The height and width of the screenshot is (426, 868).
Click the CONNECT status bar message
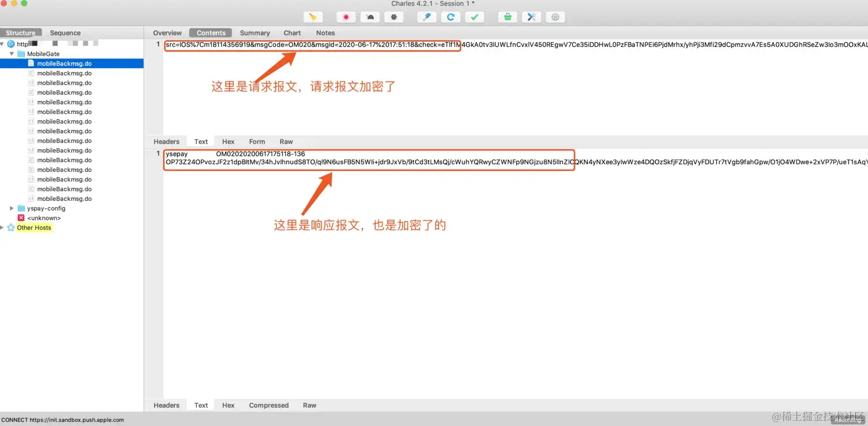(x=62, y=420)
